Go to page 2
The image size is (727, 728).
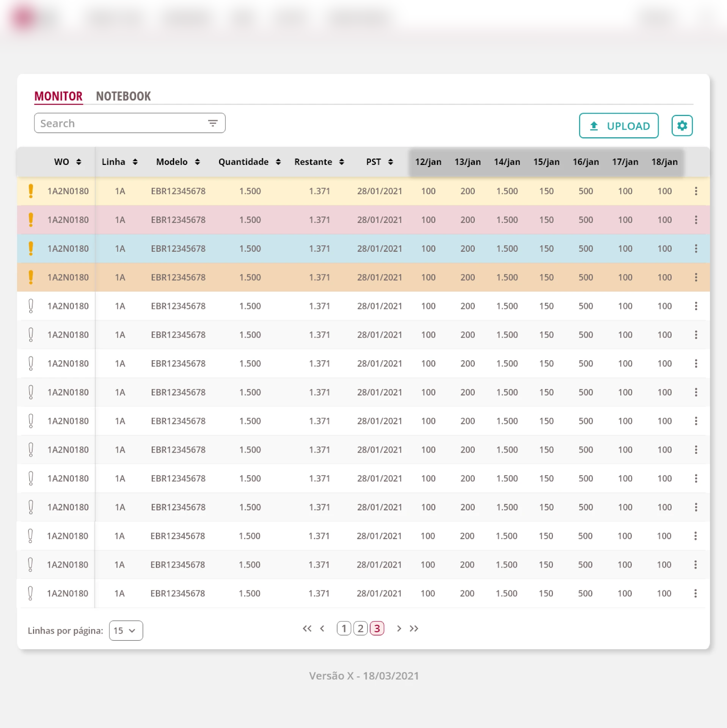coord(361,629)
